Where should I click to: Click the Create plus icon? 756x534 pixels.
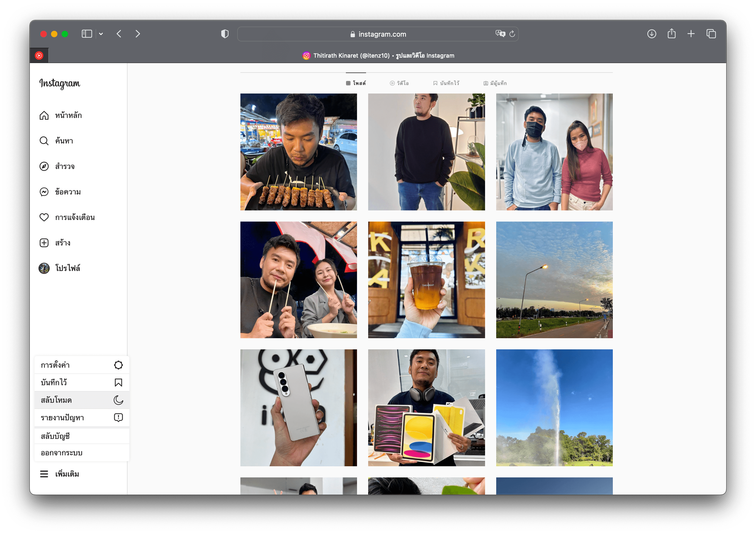(x=44, y=243)
